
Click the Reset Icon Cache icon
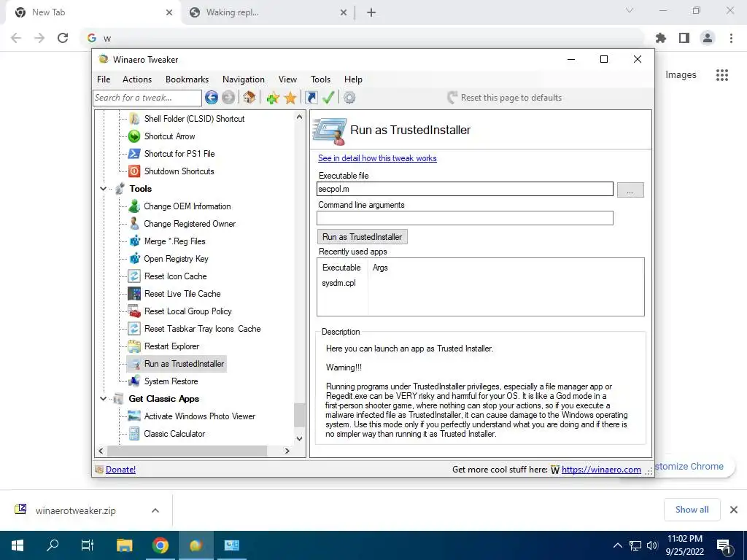click(134, 276)
